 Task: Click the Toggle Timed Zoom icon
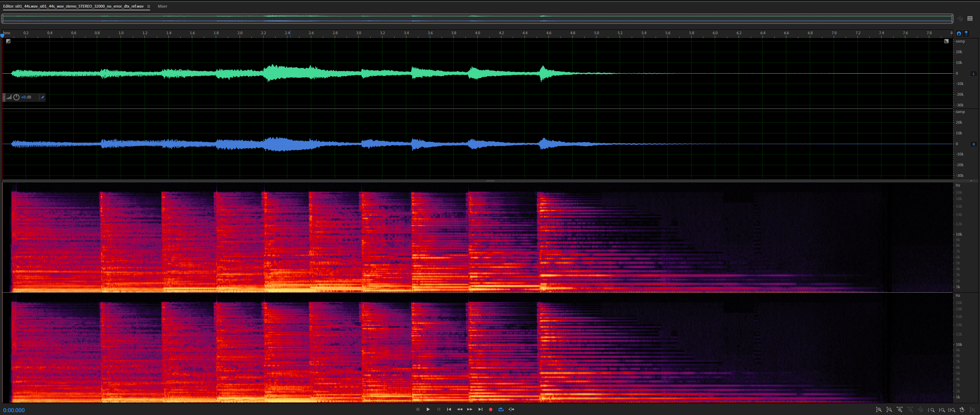962,410
